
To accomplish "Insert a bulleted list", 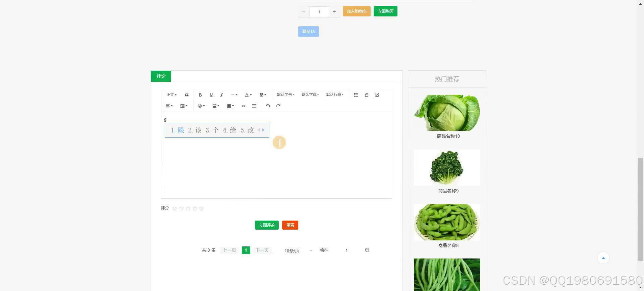I will pos(356,95).
